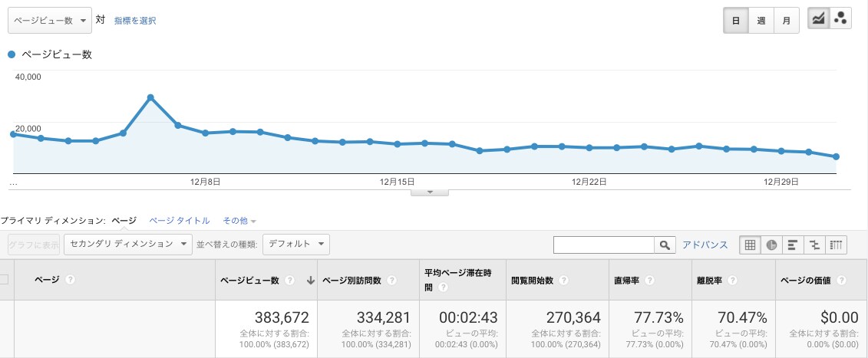Click page value total $0.00
This screenshot has width=868, height=358.
coord(839,317)
